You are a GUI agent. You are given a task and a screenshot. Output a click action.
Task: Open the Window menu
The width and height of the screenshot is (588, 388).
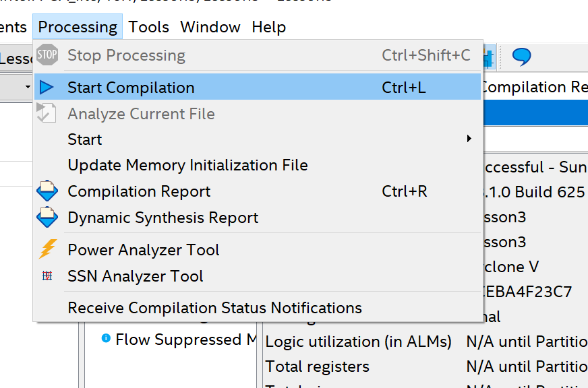(210, 27)
